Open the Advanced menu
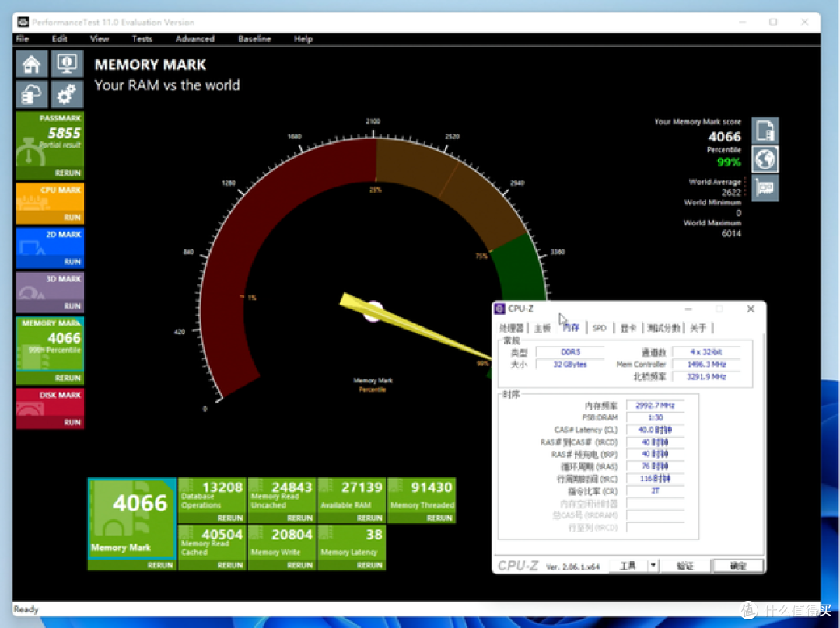The height and width of the screenshot is (628, 840). [x=195, y=39]
